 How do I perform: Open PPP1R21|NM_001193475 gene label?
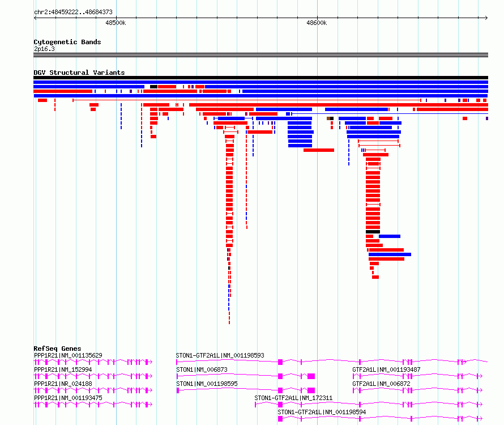(x=68, y=398)
